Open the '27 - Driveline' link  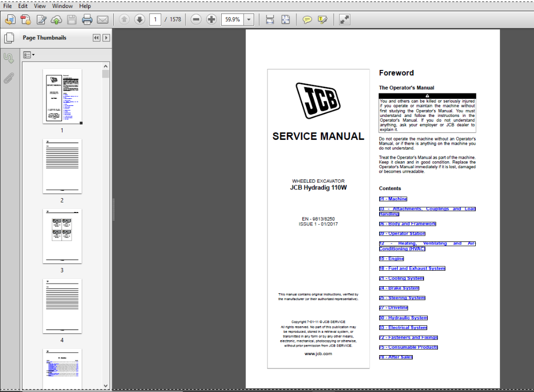coord(394,308)
